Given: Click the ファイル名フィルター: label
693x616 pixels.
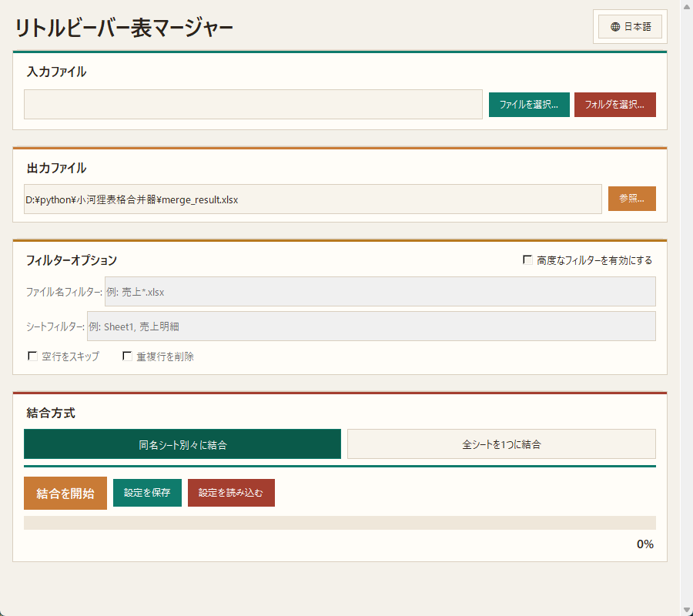Looking at the screenshot, I should click(64, 292).
